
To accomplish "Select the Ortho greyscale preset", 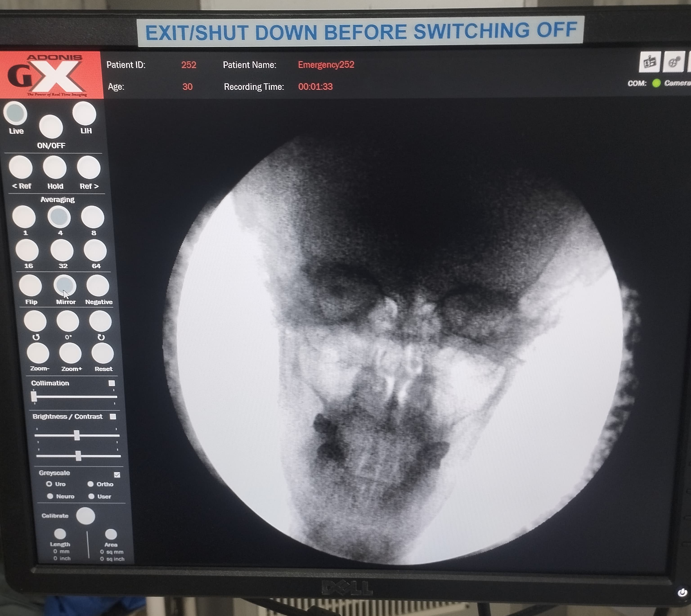I will point(91,484).
